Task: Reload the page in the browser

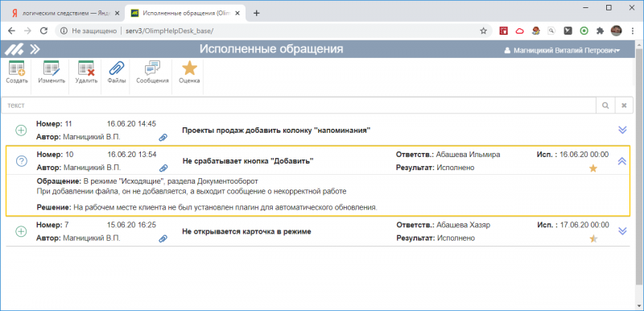Action: tap(43, 31)
